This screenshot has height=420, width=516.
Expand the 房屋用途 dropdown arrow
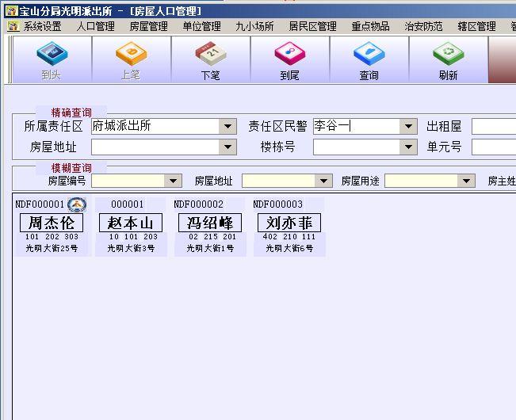[466, 181]
